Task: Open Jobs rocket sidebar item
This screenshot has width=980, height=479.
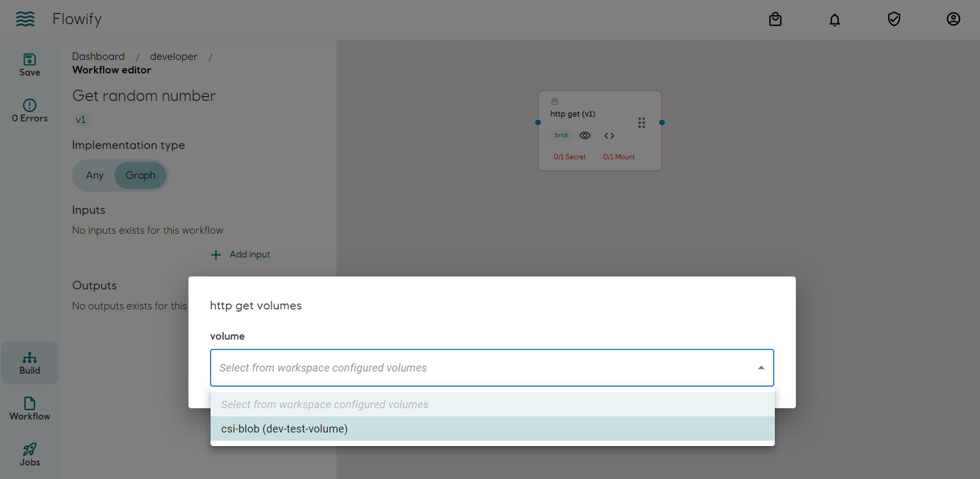Action: pos(30,455)
